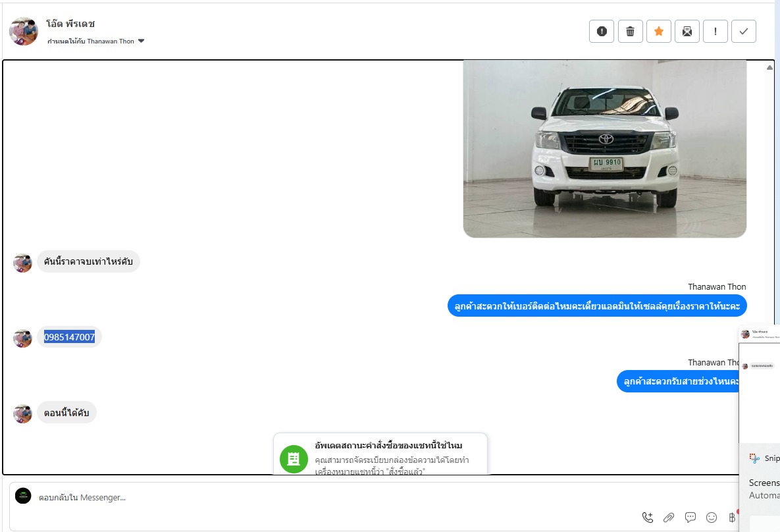Click the Snipping Tool notification icon
Viewport: 780px width, 532px height.
[x=754, y=458]
